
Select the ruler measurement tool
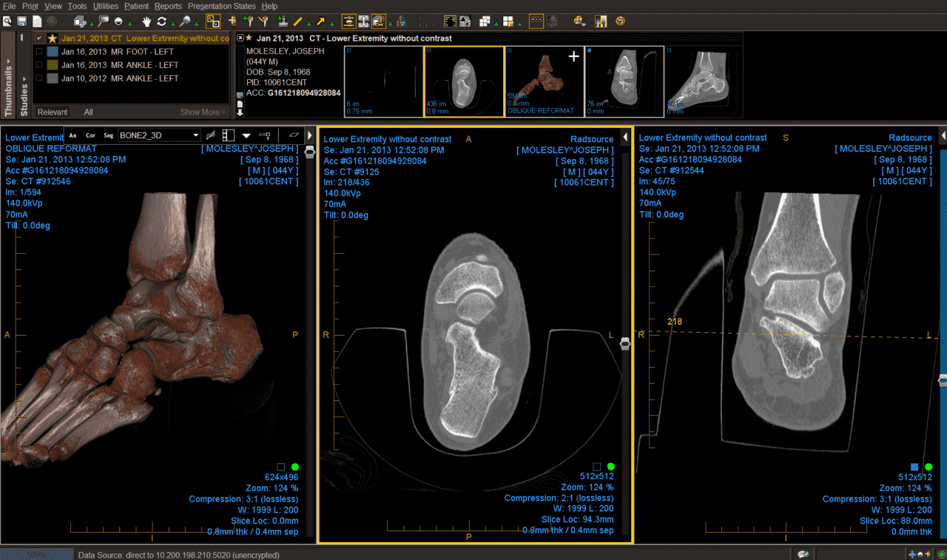(x=296, y=21)
